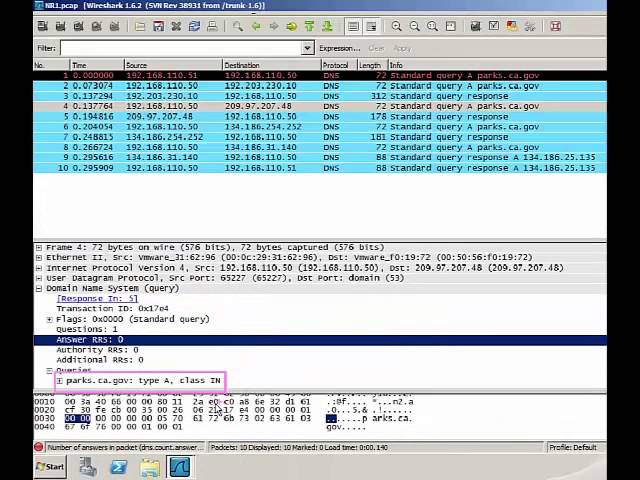Sort by Protocol column header
This screenshot has height=480, width=640.
339,65
